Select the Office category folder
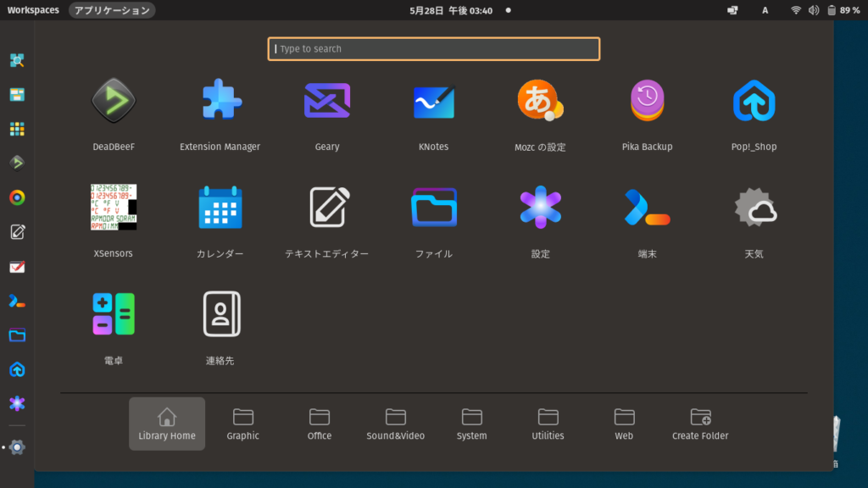868x488 pixels. tap(319, 424)
